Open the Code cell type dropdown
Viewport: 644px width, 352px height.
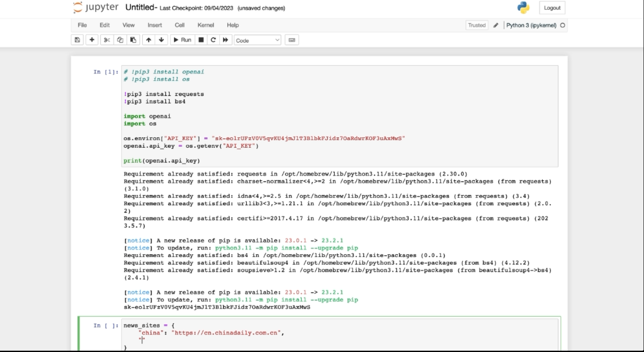point(257,40)
